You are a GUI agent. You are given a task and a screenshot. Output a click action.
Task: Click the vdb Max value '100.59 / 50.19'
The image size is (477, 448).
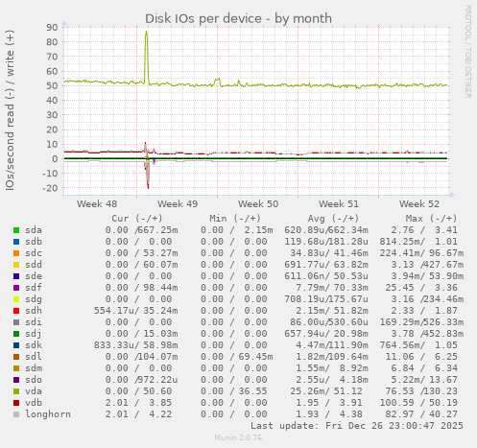418,403
